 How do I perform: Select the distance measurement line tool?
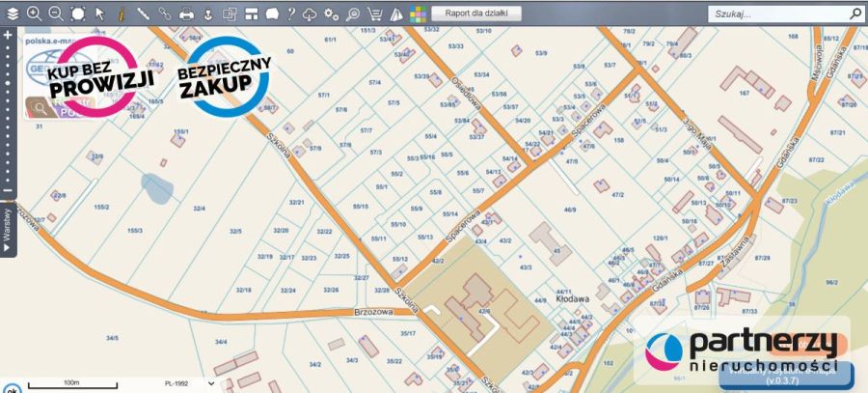(x=143, y=14)
